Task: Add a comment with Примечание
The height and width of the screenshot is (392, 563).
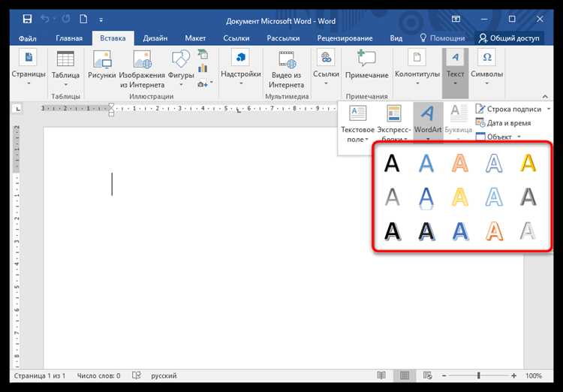Action: pyautogui.click(x=366, y=65)
